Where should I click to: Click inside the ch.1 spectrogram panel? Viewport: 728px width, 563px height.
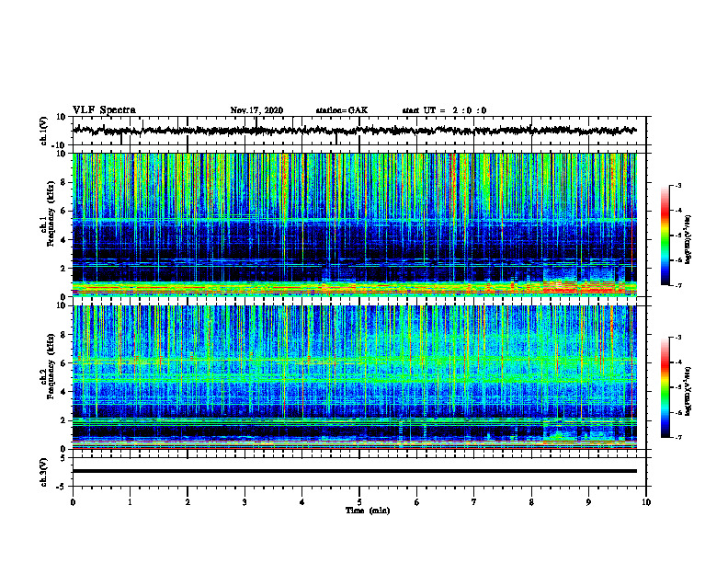tap(355, 224)
